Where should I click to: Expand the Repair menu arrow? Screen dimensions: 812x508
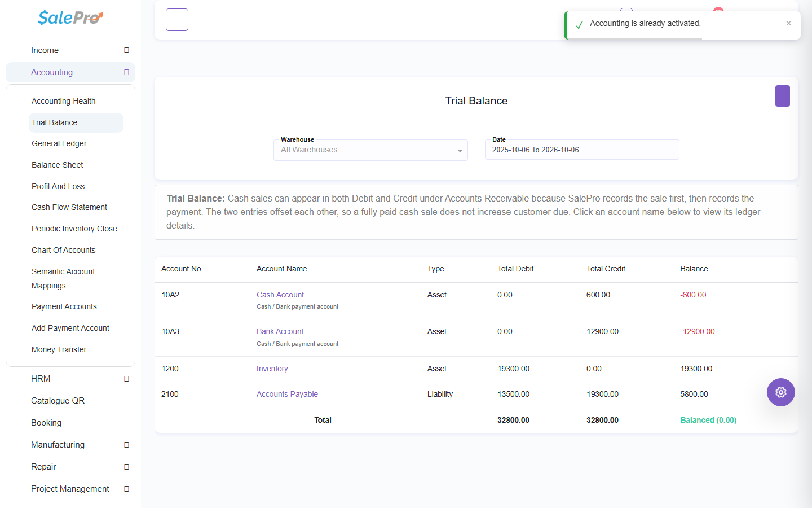[x=126, y=467]
